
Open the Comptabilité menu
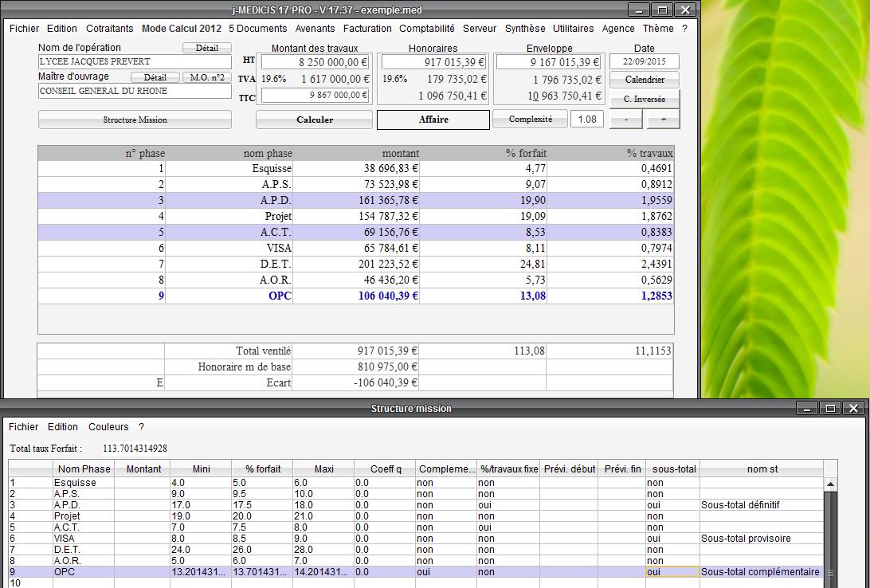pyautogui.click(x=427, y=29)
